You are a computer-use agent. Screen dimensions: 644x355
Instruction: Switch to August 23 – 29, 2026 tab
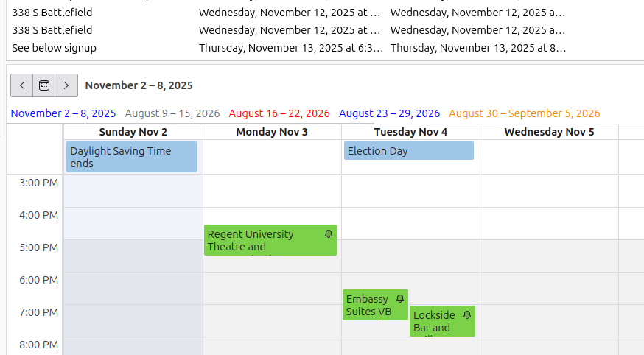pos(389,113)
